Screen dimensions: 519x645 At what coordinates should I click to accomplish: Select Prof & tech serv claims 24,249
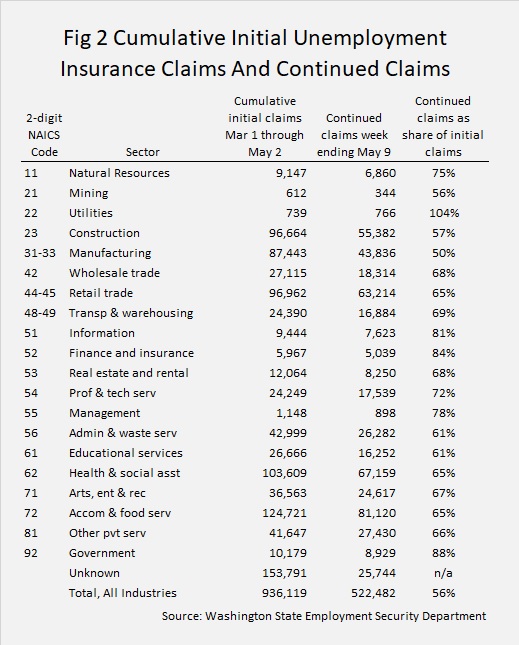tap(288, 393)
